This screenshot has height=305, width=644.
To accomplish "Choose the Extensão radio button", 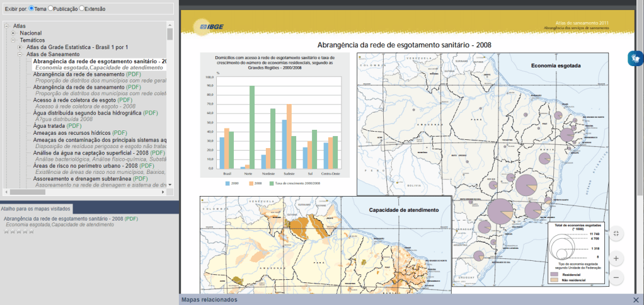I will coord(81,9).
